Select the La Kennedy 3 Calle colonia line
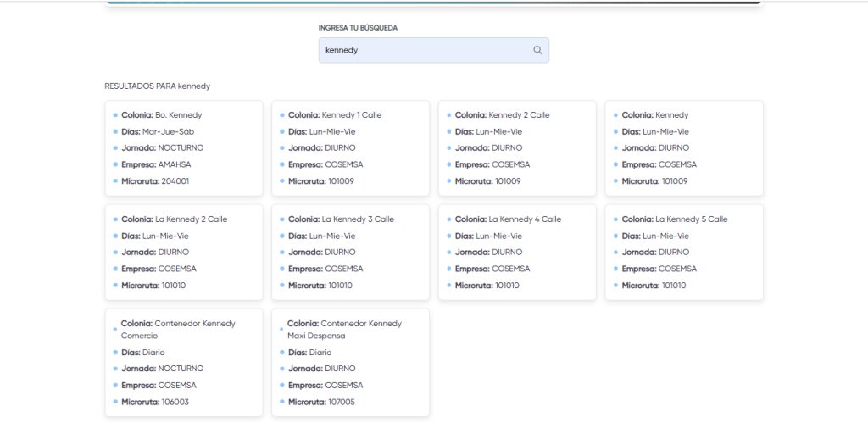The height and width of the screenshot is (422, 868). pos(341,219)
